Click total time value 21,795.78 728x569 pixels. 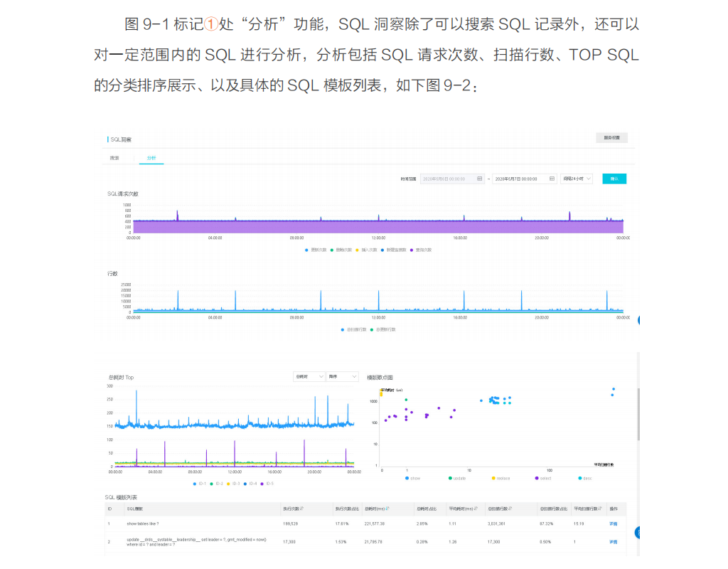pos(373,541)
